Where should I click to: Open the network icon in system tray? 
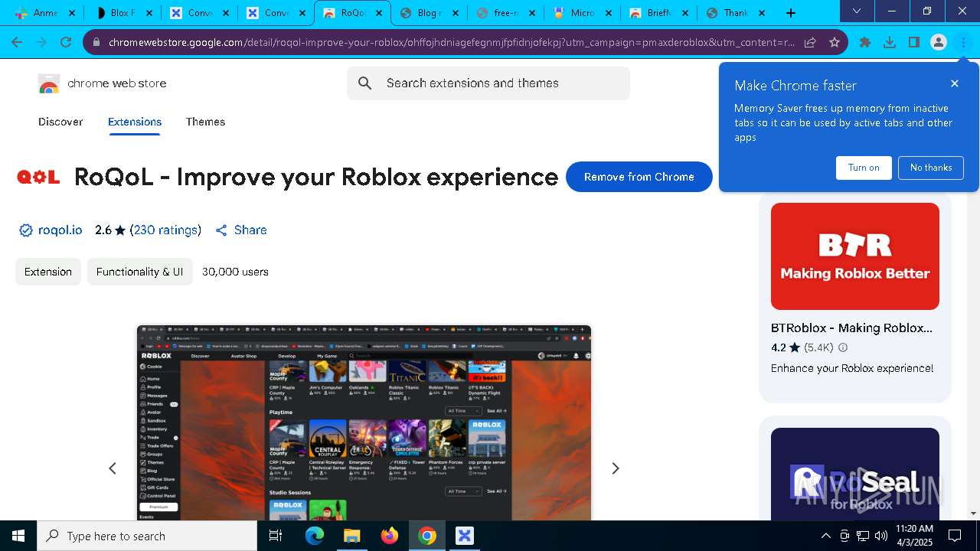click(863, 536)
